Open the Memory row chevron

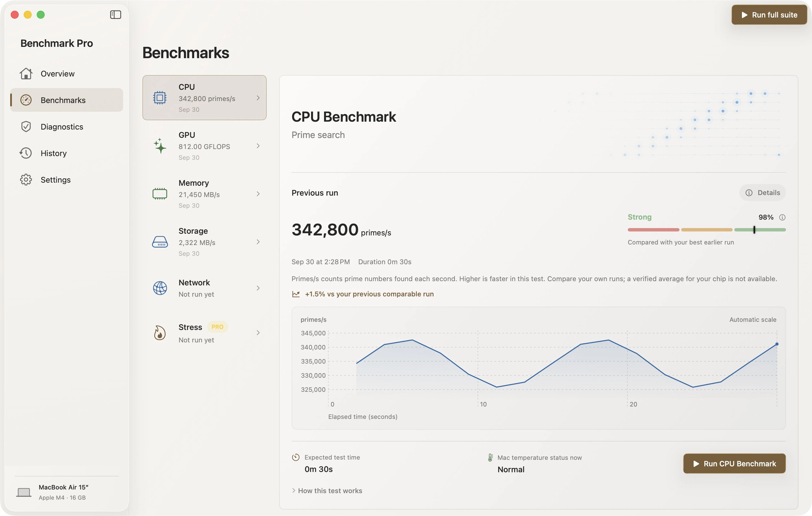tap(258, 194)
